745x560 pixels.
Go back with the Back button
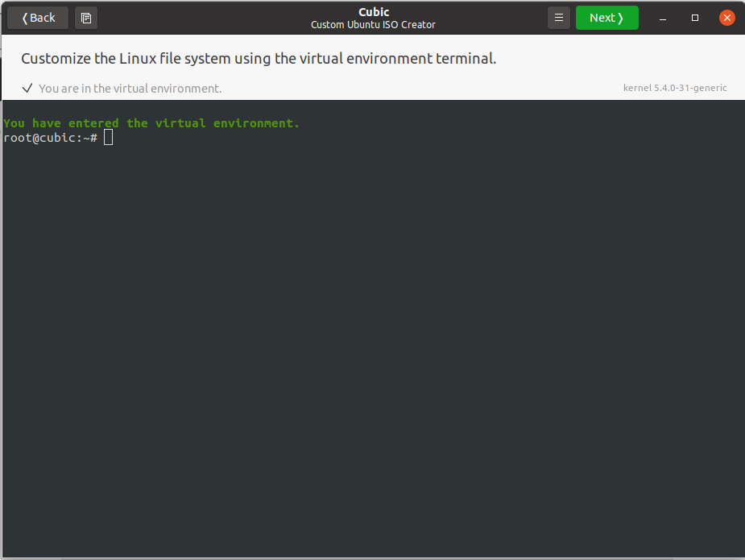38,18
